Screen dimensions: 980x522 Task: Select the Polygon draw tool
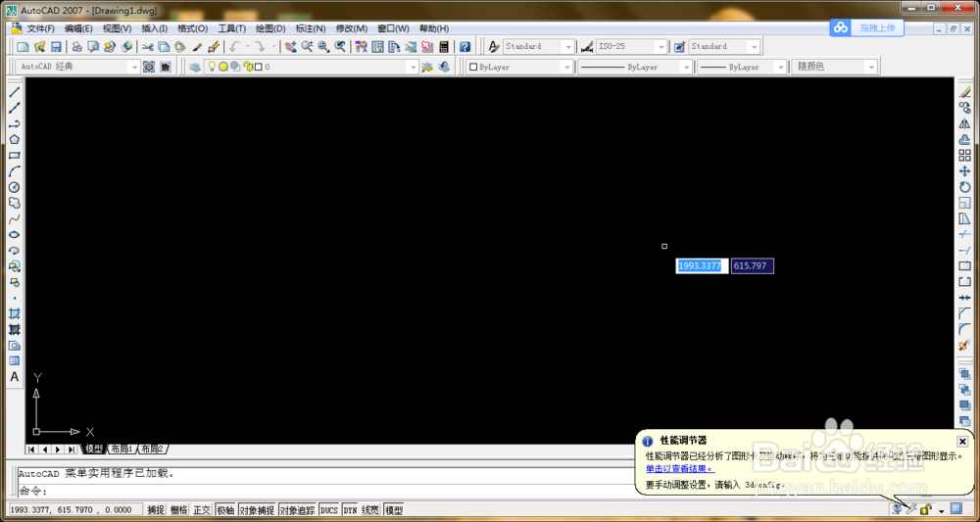pyautogui.click(x=15, y=139)
